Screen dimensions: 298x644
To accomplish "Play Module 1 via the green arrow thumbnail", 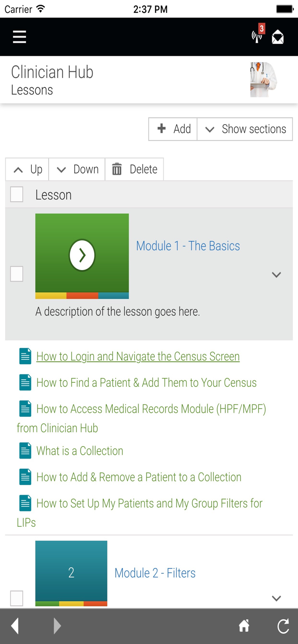I will point(82,255).
